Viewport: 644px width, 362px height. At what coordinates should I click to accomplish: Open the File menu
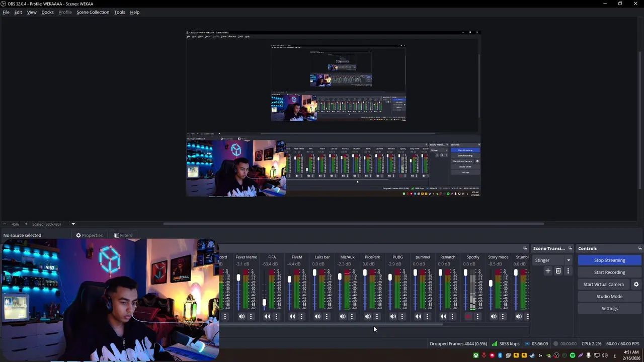click(x=6, y=12)
